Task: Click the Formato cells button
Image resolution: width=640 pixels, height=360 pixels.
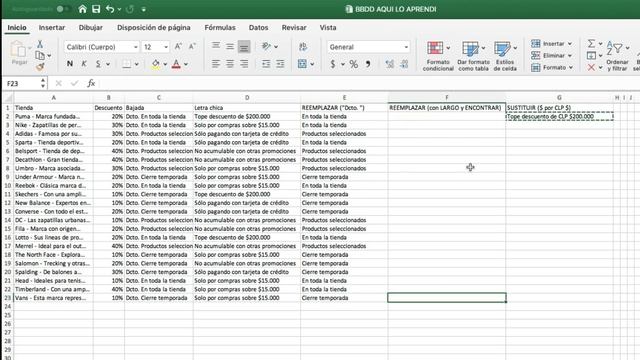Action: [x=552, y=67]
